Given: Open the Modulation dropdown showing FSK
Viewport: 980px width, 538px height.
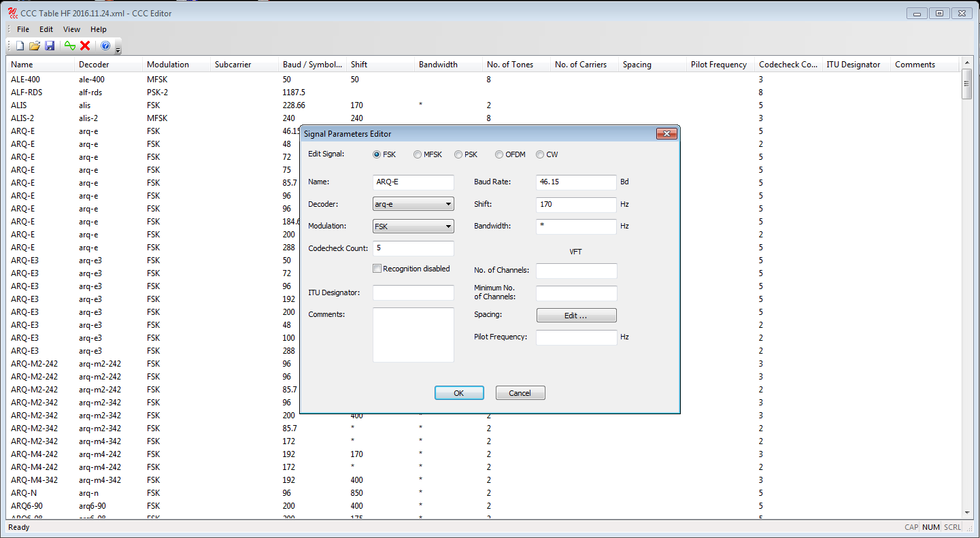Looking at the screenshot, I should click(x=413, y=226).
